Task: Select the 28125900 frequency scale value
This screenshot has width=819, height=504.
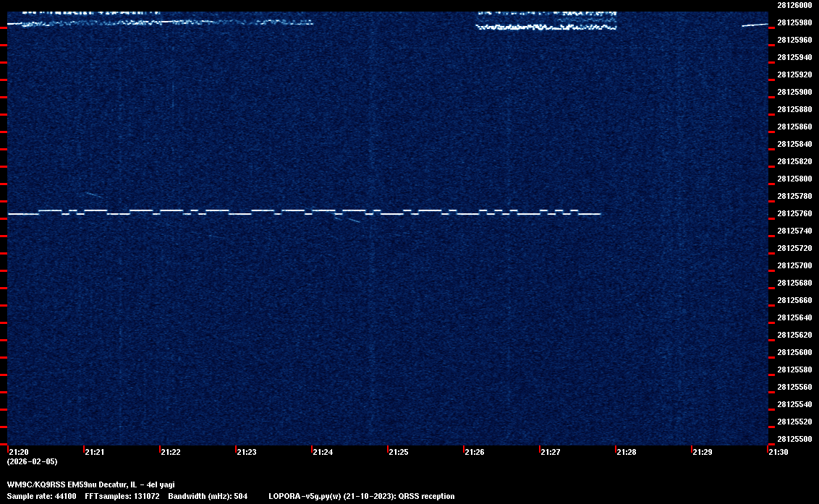Action: point(794,92)
